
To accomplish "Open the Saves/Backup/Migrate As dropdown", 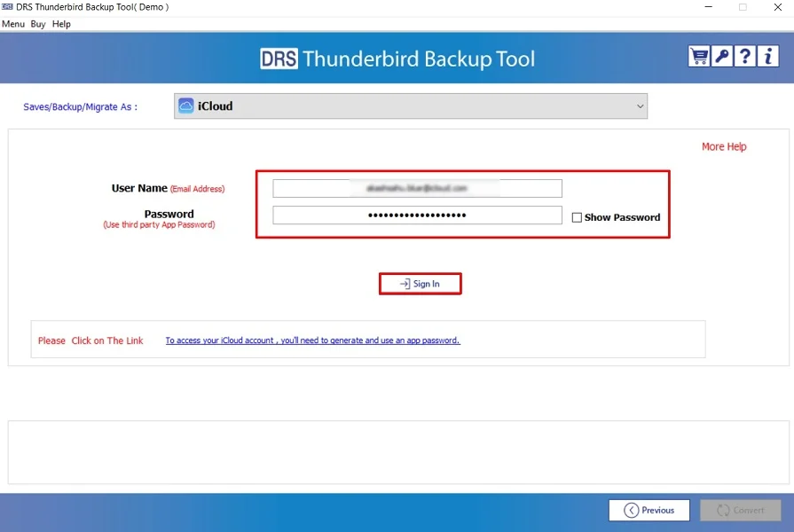I will [411, 106].
